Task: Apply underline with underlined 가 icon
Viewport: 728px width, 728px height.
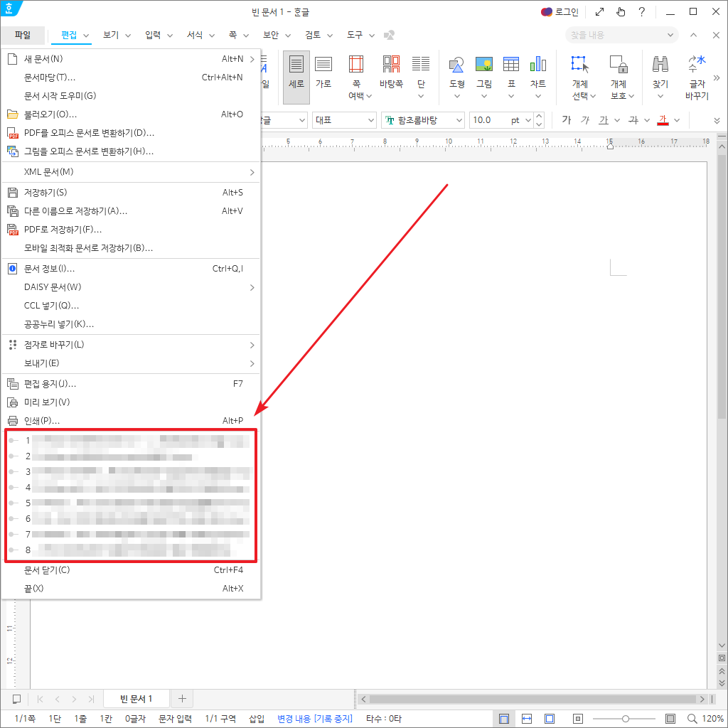Action: point(604,120)
